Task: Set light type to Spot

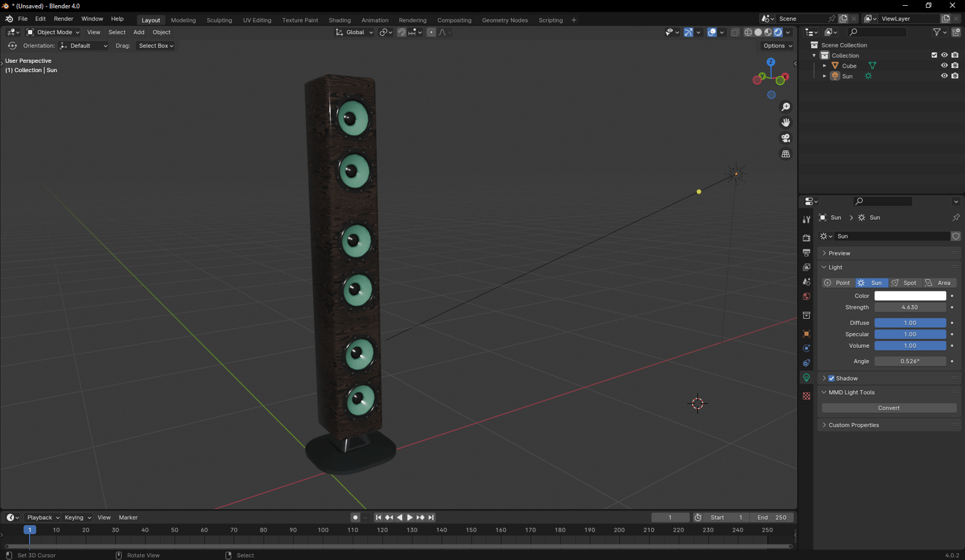Action: (x=905, y=283)
